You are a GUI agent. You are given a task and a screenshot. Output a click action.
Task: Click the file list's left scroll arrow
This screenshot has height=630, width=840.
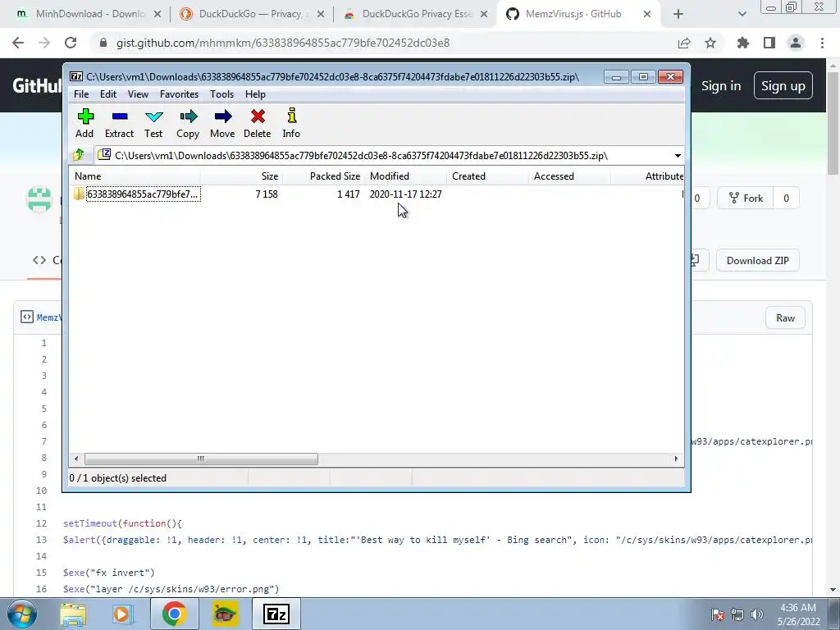point(76,459)
